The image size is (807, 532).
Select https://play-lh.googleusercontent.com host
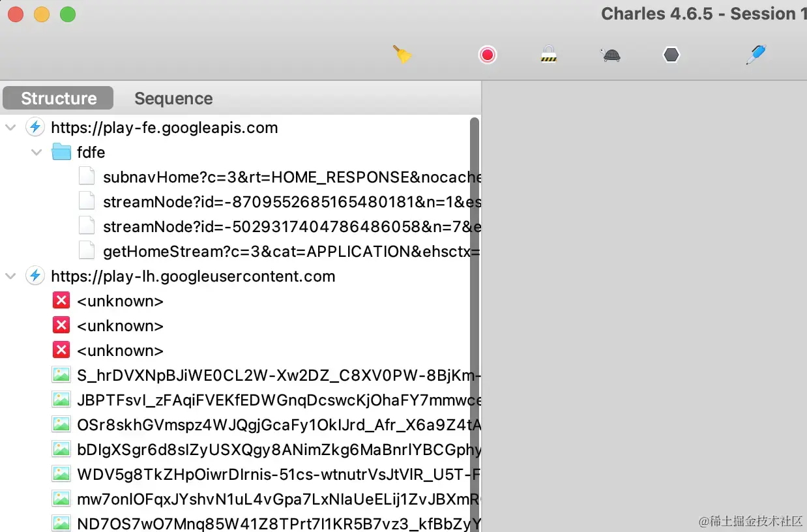193,276
